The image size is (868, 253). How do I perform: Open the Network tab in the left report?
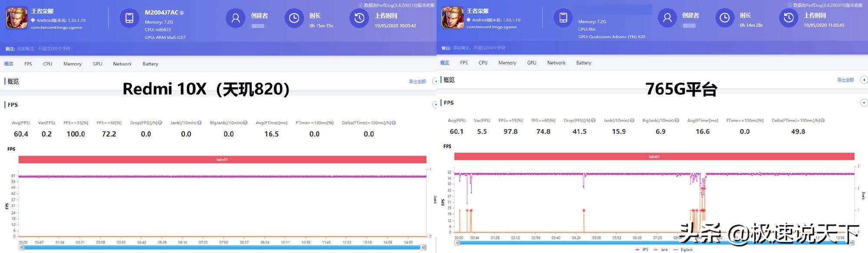click(x=122, y=64)
